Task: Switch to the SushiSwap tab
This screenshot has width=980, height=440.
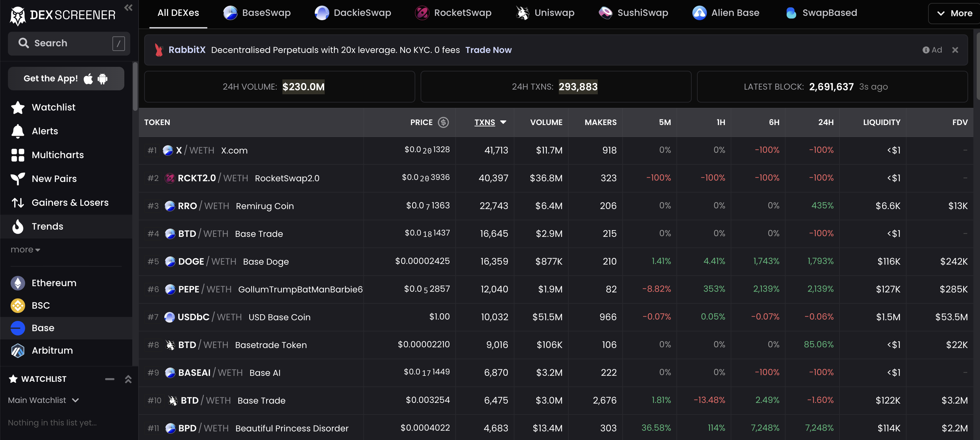Action: pyautogui.click(x=633, y=13)
